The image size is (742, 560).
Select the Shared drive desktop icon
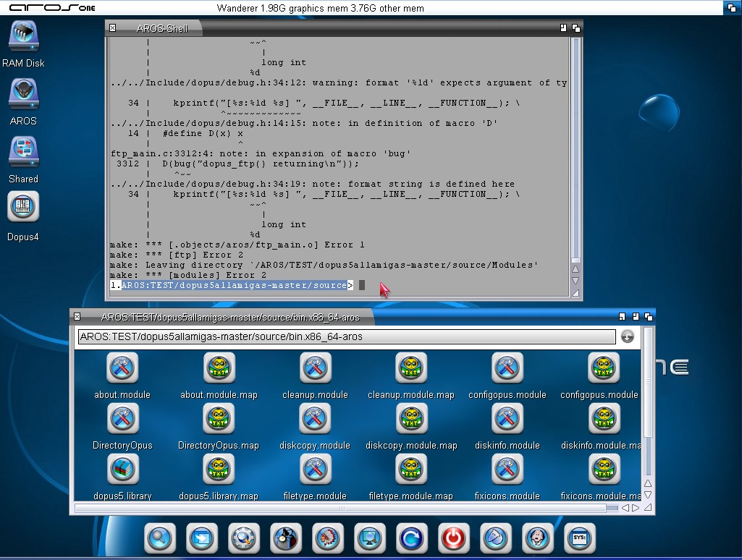click(x=23, y=152)
